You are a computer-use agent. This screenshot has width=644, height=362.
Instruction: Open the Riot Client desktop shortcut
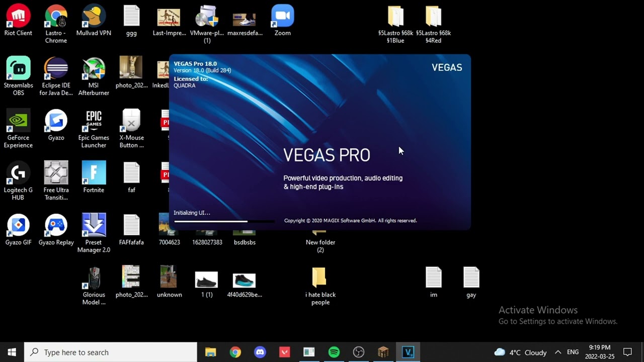tap(18, 21)
